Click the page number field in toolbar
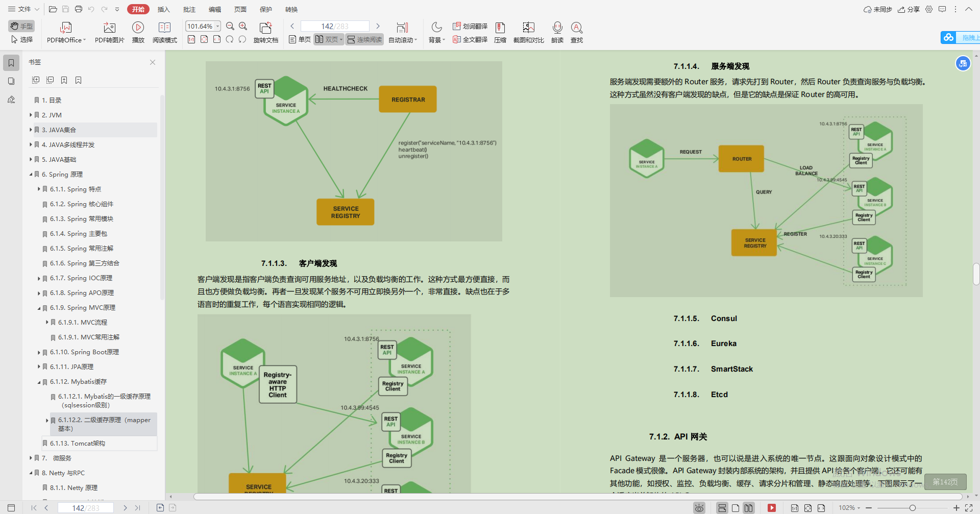This screenshot has height=514, width=980. click(x=335, y=26)
